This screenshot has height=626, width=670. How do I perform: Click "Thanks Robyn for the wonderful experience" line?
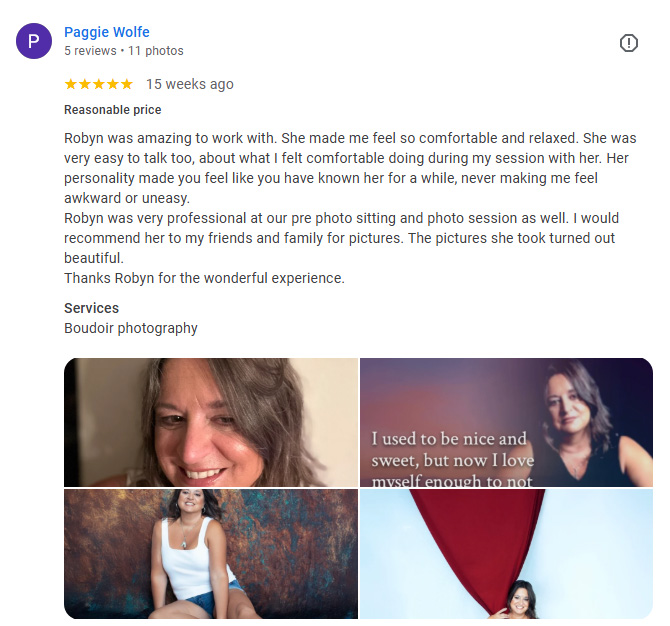(204, 278)
